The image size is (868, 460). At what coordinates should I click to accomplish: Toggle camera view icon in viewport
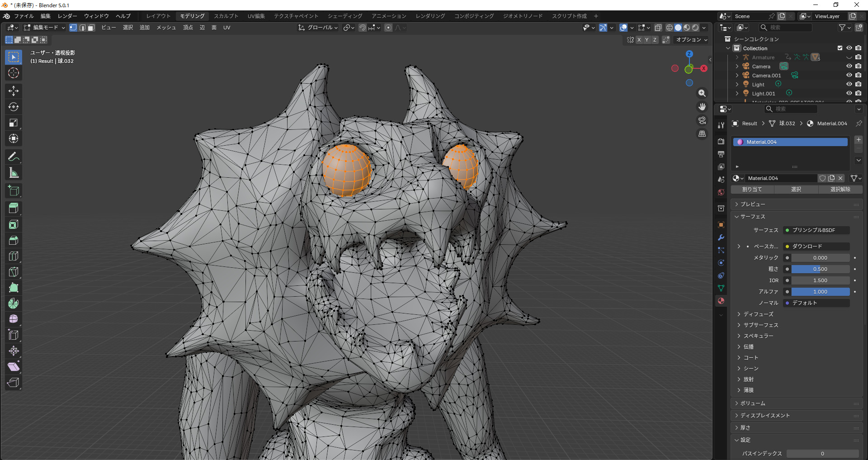pos(702,120)
